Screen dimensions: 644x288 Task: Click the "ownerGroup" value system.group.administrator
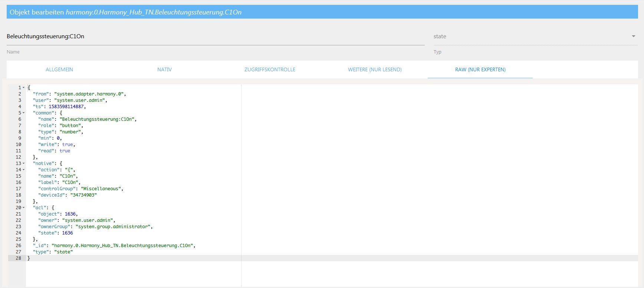pyautogui.click(x=113, y=227)
